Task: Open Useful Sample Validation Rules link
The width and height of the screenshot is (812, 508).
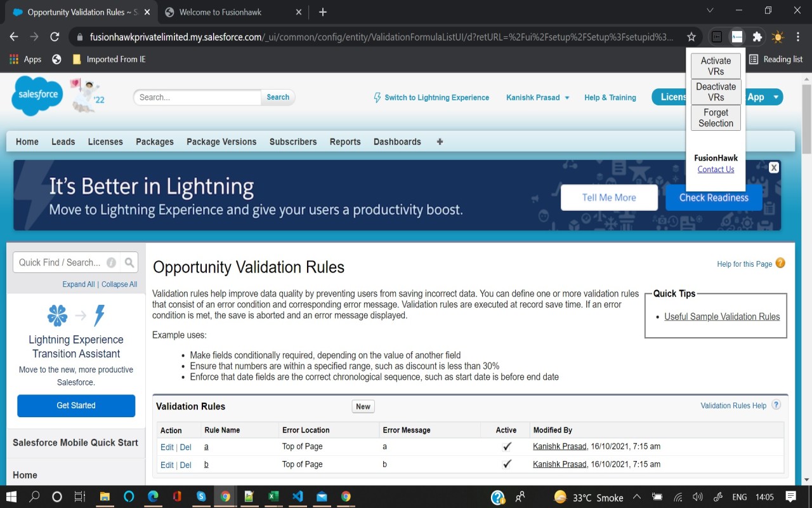Action: 722,317
